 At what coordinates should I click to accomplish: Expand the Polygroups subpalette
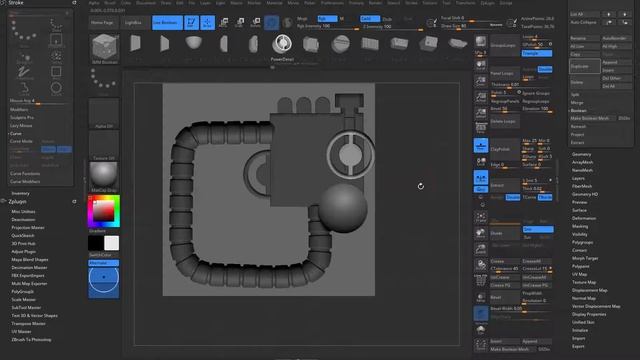[x=582, y=242]
